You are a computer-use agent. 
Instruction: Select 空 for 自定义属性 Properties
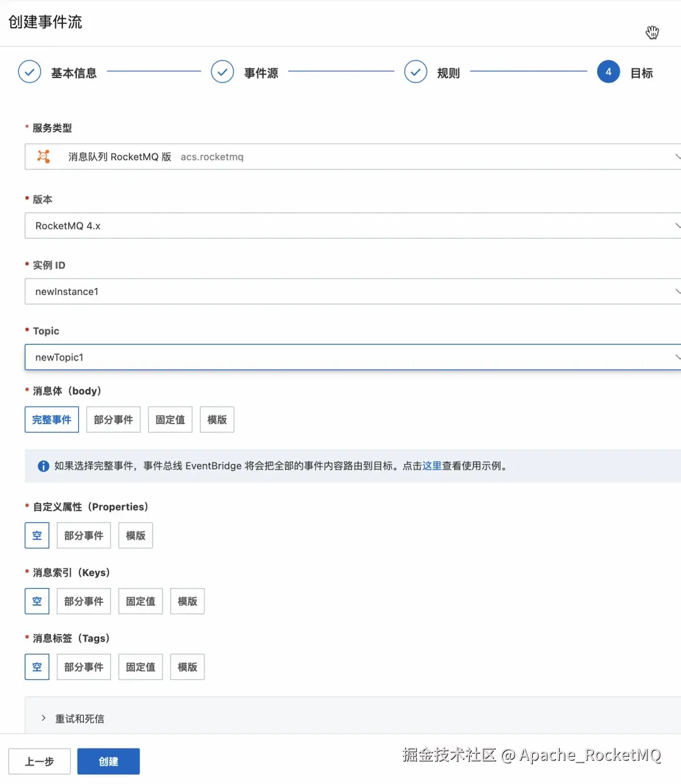pos(37,536)
